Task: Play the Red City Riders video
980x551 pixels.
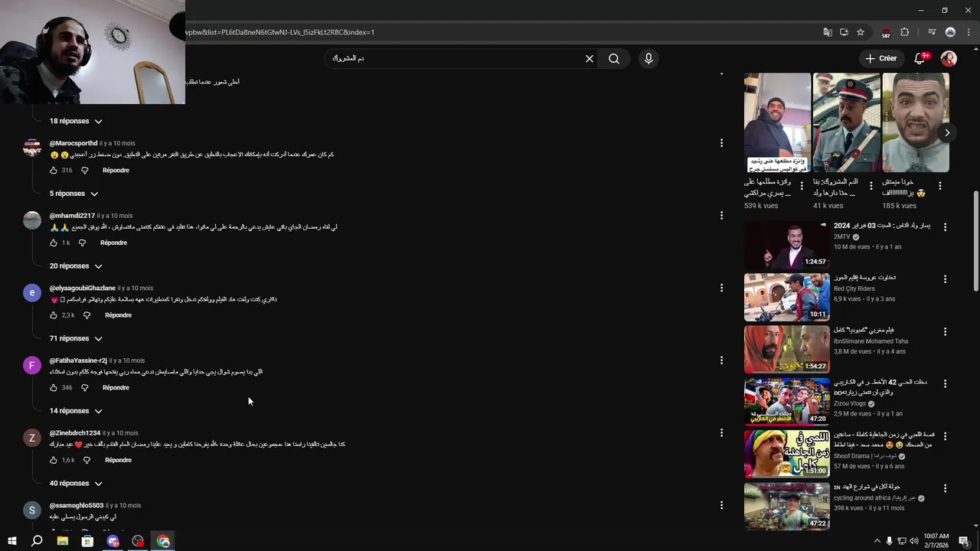Action: click(787, 298)
